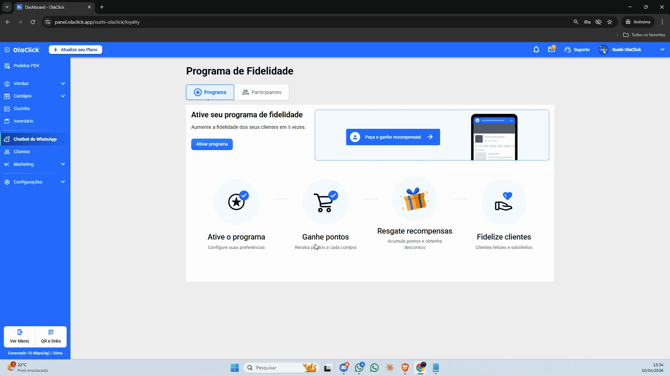
Task: Click the Resgate recompensas gift icon
Action: click(414, 199)
